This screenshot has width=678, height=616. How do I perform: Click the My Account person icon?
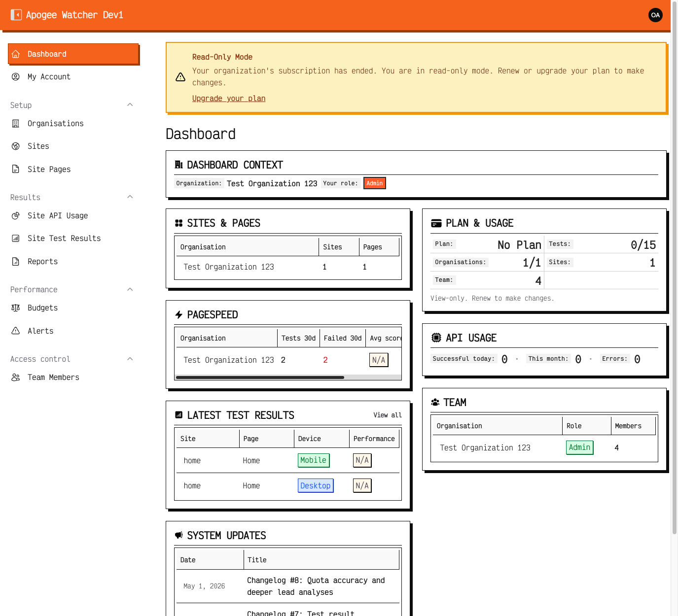pyautogui.click(x=16, y=77)
